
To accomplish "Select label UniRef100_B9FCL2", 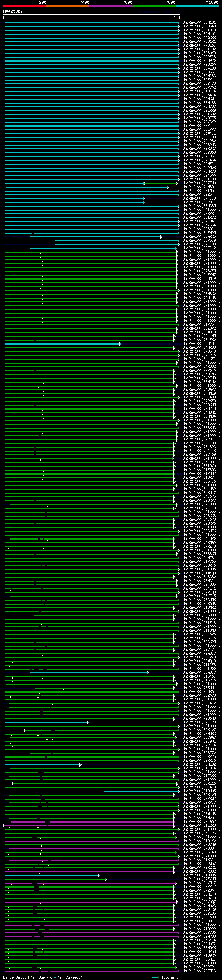I will click(x=199, y=248).
